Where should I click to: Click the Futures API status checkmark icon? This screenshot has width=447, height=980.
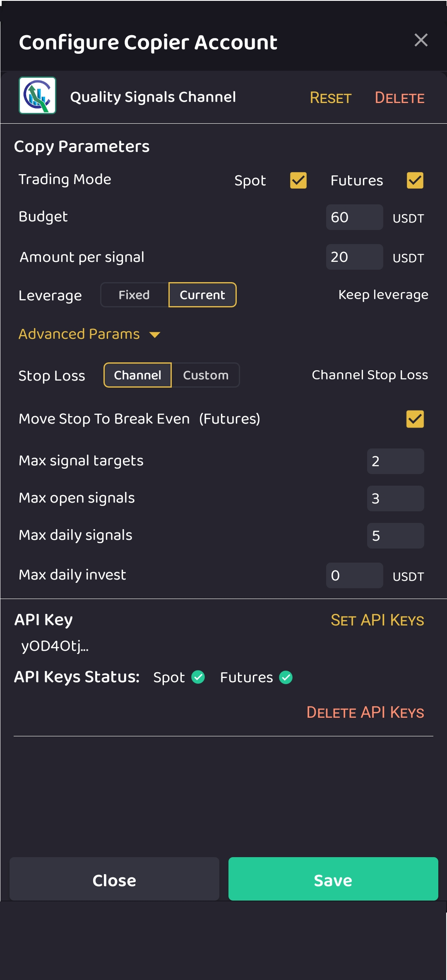pos(286,677)
